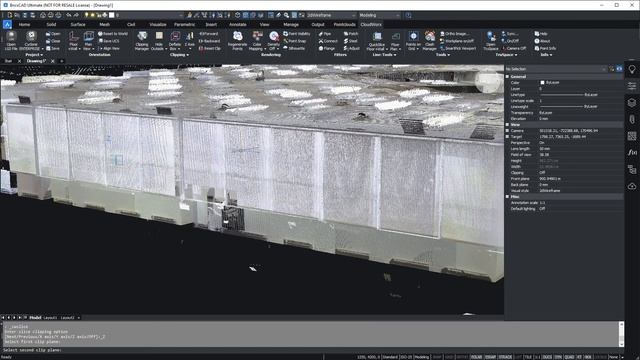Expand the Clipping panel dropdown
The width and height of the screenshot is (640, 360).
179,55
